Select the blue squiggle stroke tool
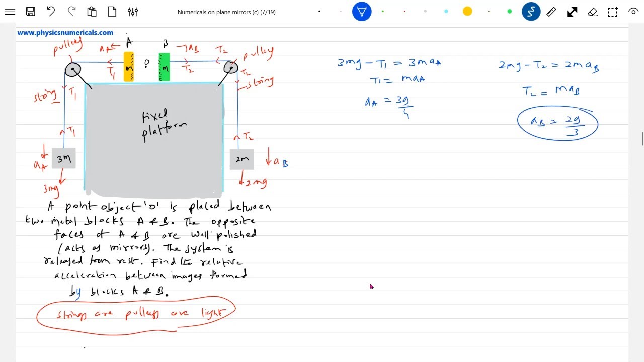Screen dimensions: 644x362 pyautogui.click(x=531, y=12)
